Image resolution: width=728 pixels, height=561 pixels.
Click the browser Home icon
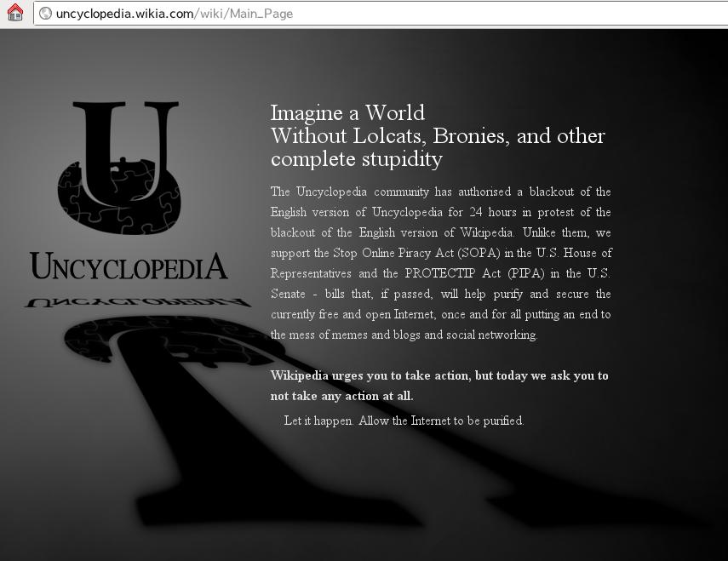[x=14, y=13]
